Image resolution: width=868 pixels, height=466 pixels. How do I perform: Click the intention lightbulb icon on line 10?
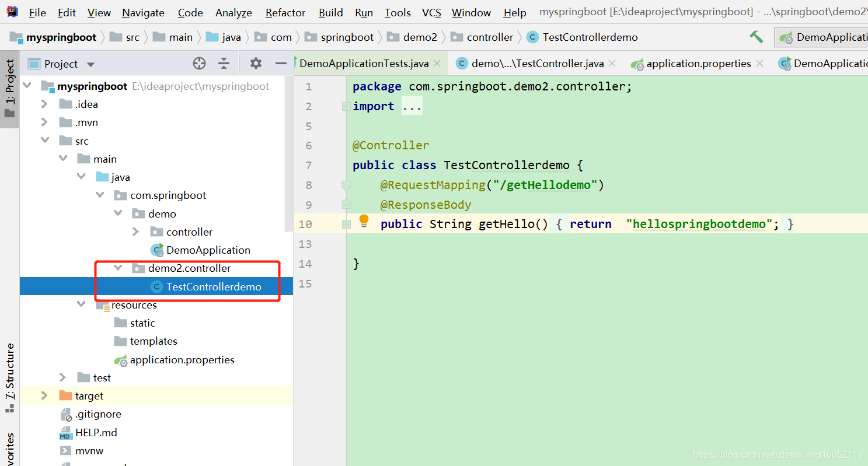coord(364,222)
